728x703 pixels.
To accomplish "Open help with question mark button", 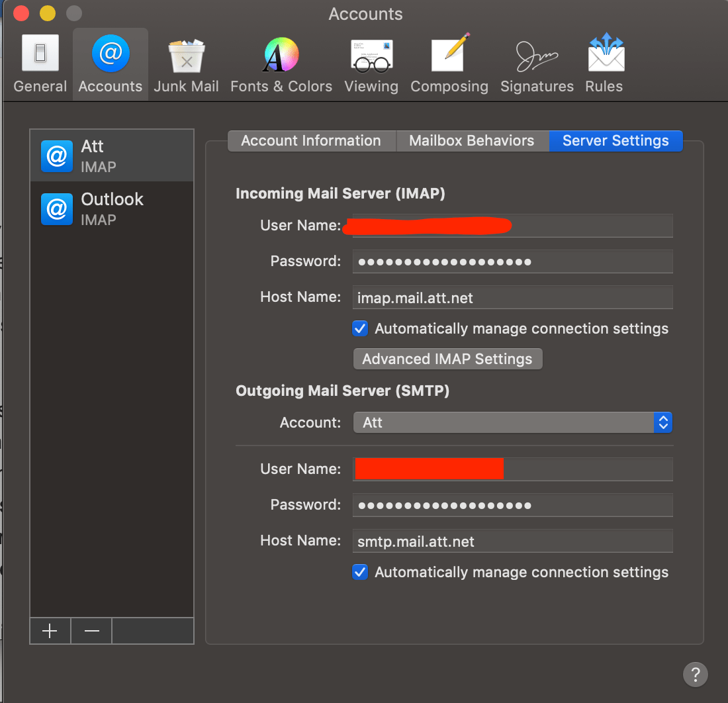I will 695,675.
